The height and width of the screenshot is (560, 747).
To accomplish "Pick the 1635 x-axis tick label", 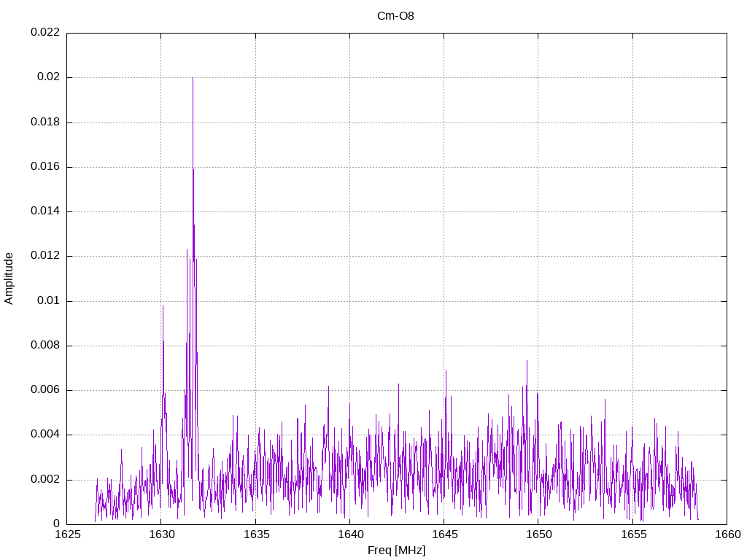I will coord(255,534).
